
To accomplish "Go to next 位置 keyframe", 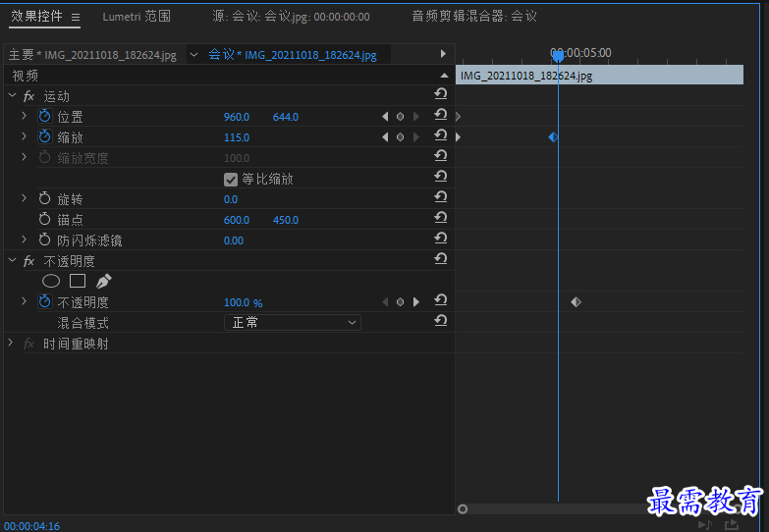I will tap(415, 117).
